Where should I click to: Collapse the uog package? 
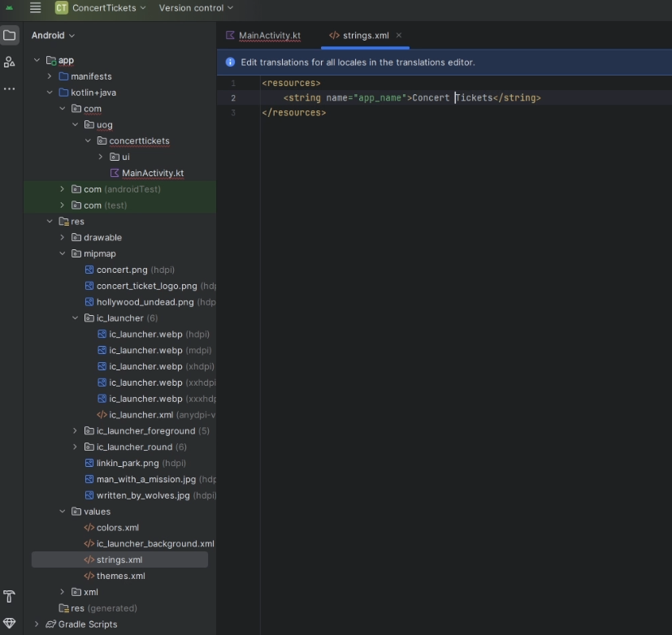[x=76, y=124]
